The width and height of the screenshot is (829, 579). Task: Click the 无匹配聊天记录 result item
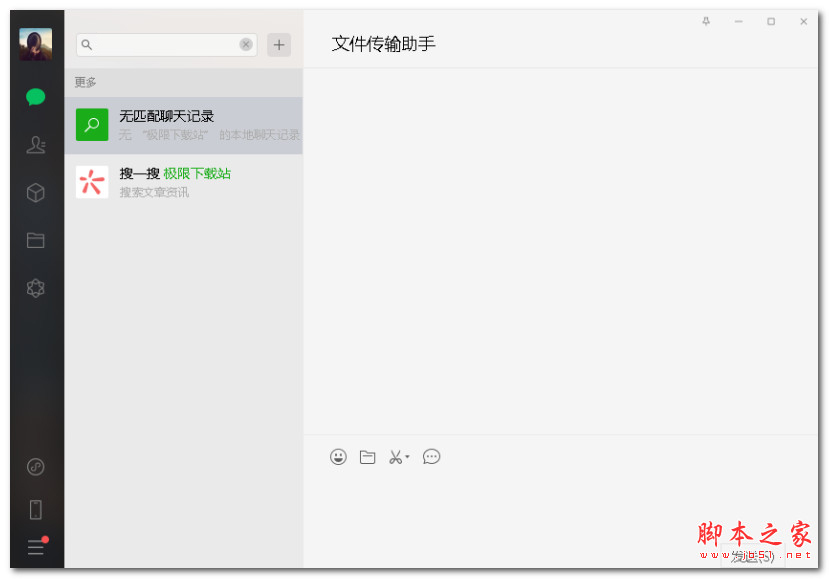pyautogui.click(x=185, y=124)
